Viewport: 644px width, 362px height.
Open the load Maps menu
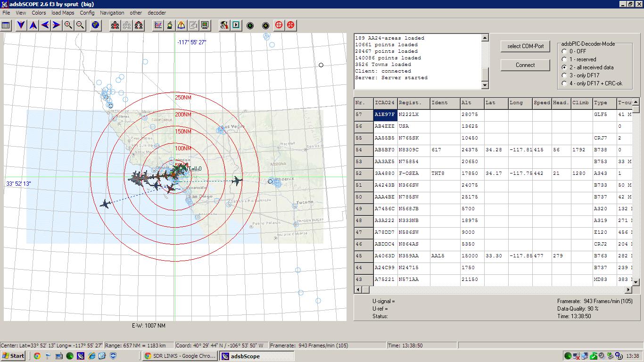click(63, 13)
